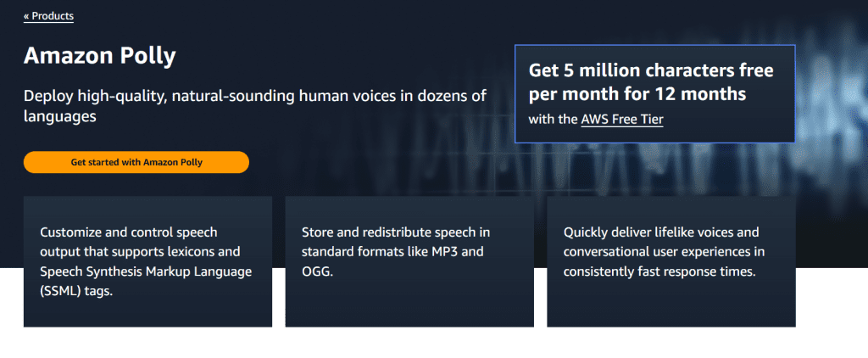This screenshot has width=868, height=358.
Task: Click the word 'languages' under the tagline
Action: [60, 117]
